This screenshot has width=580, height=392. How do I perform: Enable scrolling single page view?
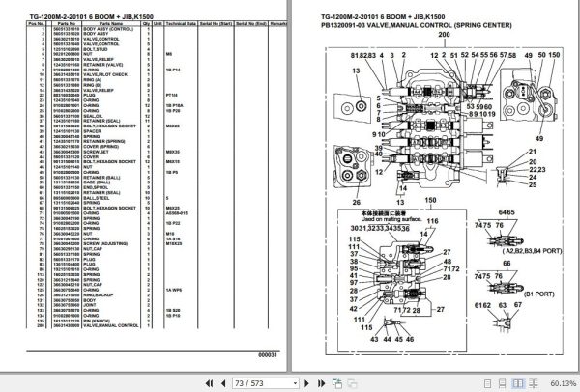pyautogui.click(x=502, y=383)
